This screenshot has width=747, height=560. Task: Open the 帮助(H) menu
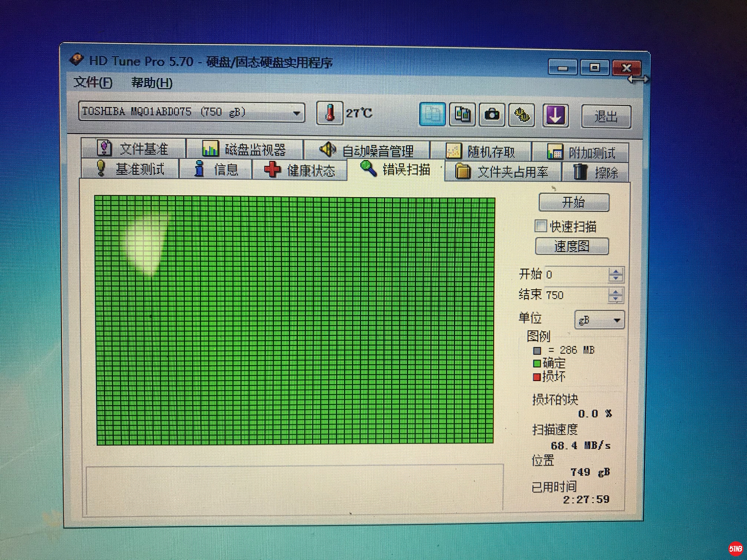point(152,83)
